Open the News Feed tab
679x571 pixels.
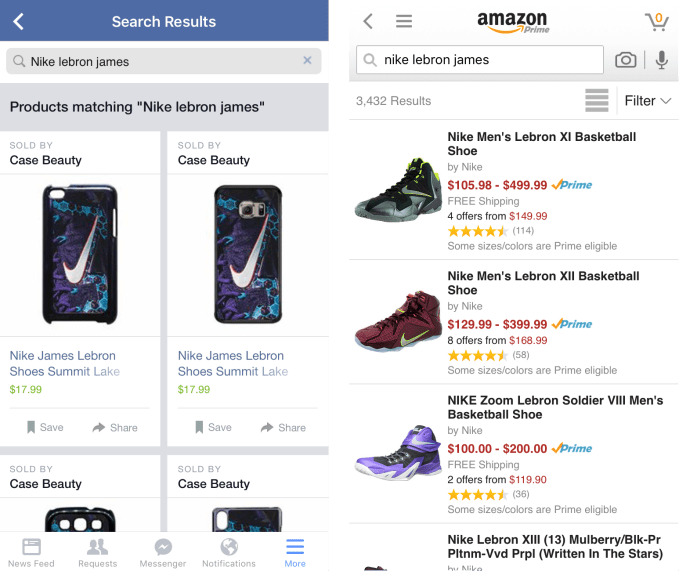point(32,552)
